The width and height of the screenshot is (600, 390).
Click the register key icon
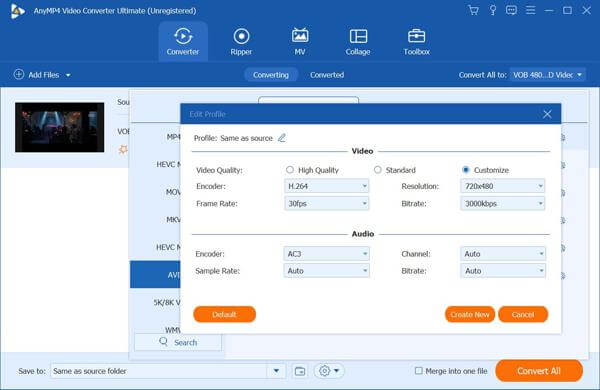[x=493, y=10]
